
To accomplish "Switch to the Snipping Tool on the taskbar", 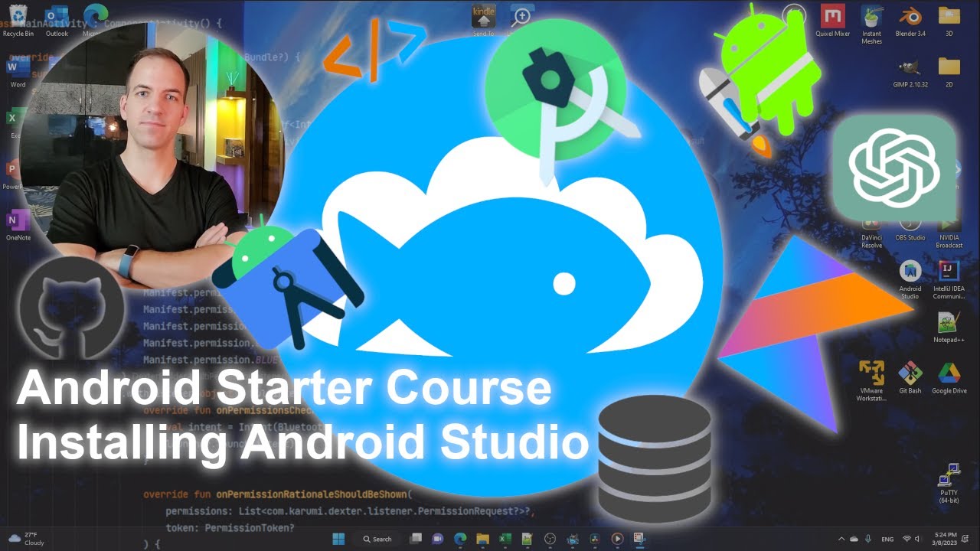I will 640,539.
